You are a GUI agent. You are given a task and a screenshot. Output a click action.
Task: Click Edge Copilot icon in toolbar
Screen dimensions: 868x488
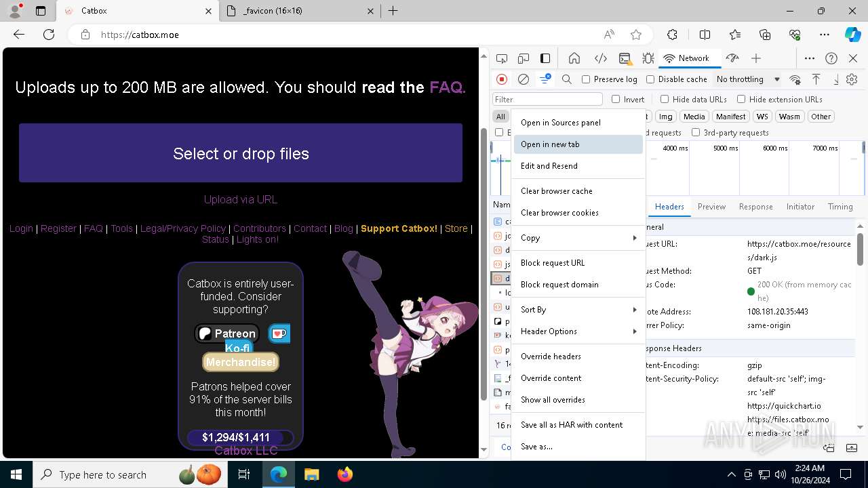point(852,35)
